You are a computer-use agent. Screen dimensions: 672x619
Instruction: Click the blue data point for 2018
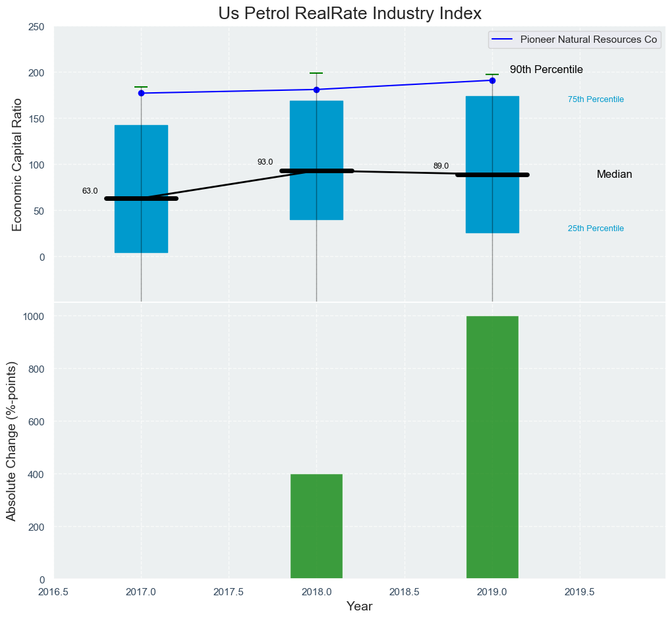click(316, 90)
